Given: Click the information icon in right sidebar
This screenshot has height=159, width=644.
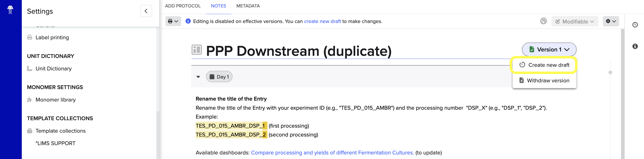Looking at the screenshot, I should 635,46.
